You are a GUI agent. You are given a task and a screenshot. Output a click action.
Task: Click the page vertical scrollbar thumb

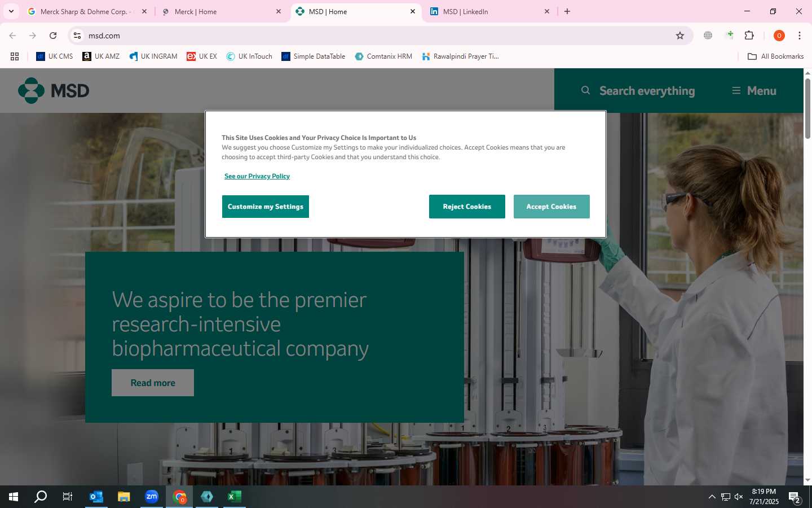[807, 108]
